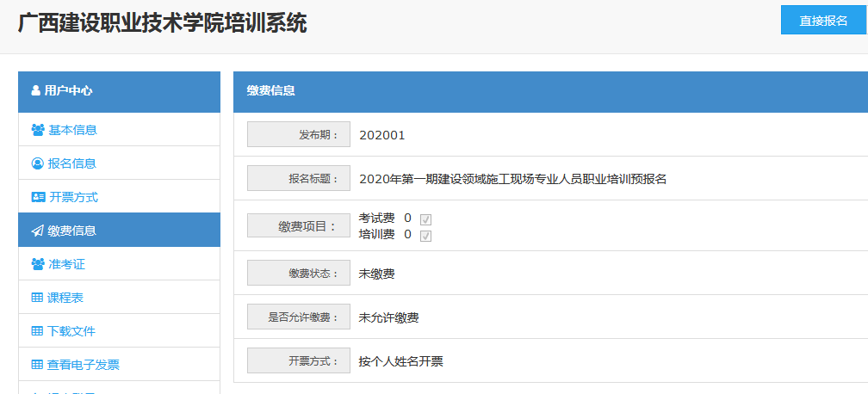The image size is (868, 394).
Task: Click the 发布期 field label
Action: (x=299, y=135)
